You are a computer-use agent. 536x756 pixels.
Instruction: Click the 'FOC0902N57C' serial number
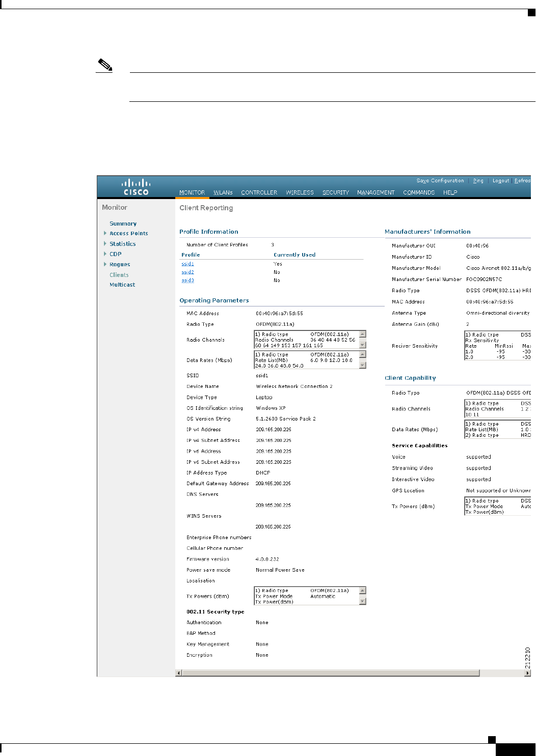pyautogui.click(x=484, y=279)
